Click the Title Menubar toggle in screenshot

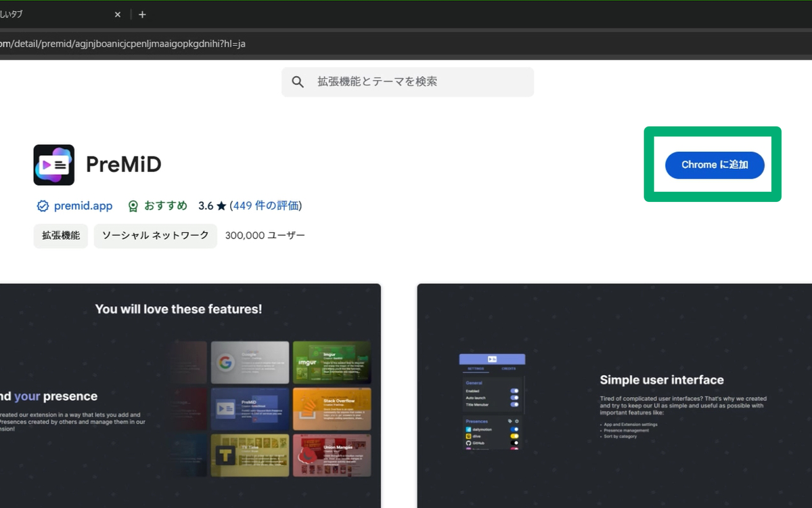coord(515,404)
